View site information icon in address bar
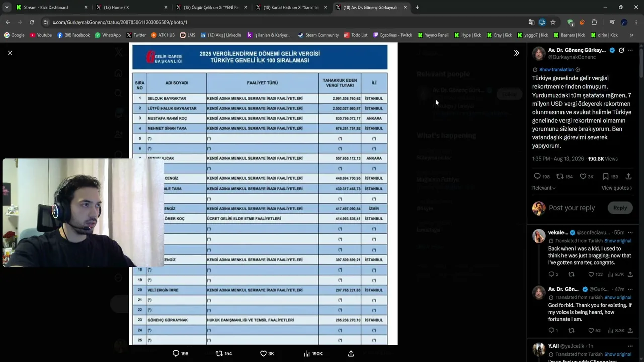 (46, 22)
